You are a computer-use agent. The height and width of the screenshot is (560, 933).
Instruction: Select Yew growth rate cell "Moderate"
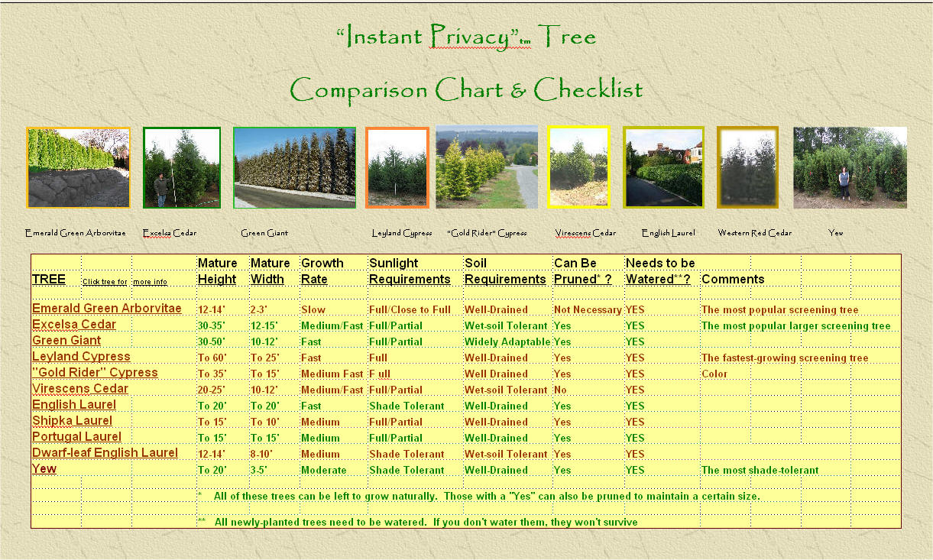(324, 471)
